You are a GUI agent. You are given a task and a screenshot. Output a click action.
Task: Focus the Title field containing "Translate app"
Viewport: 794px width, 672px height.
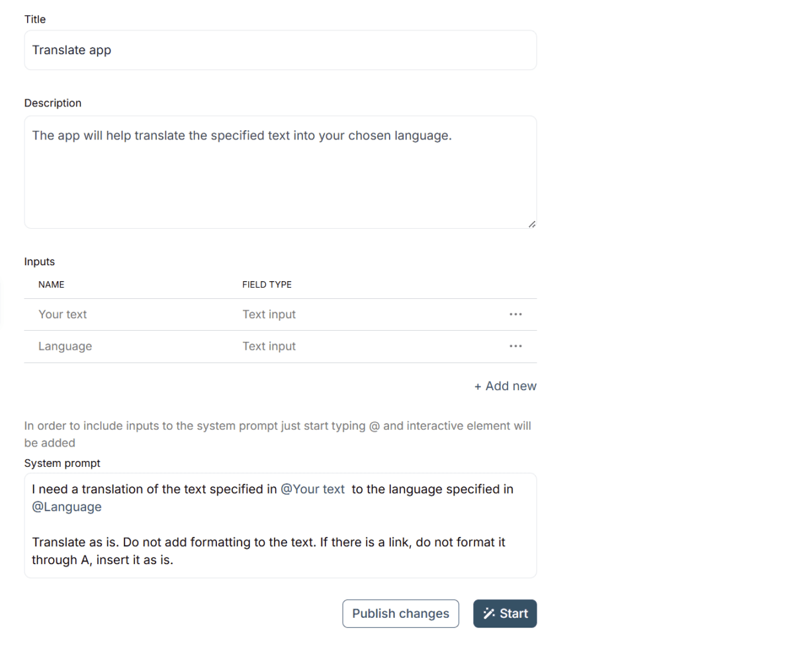[x=280, y=50]
